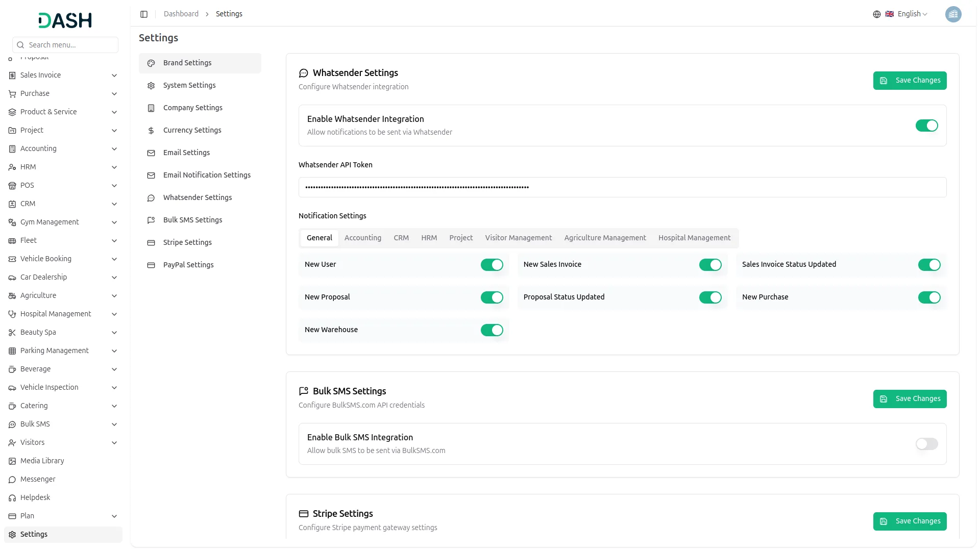Save changes for Whatsender Settings
980x551 pixels.
(910, 81)
